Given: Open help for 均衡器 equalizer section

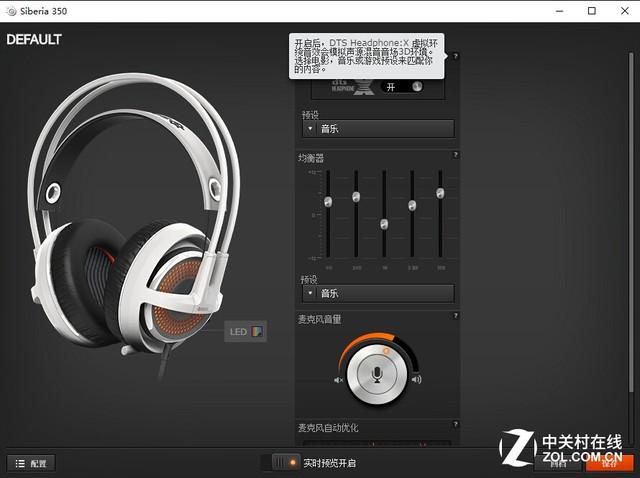Looking at the screenshot, I should coord(456,155).
